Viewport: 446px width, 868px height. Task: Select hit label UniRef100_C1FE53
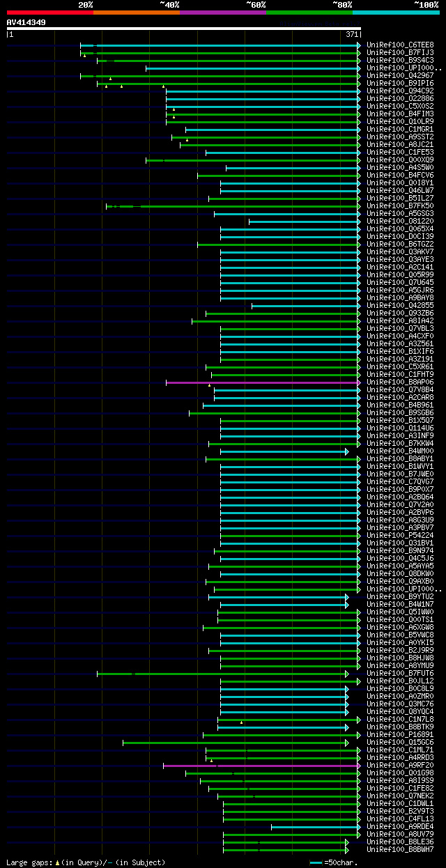pos(400,152)
